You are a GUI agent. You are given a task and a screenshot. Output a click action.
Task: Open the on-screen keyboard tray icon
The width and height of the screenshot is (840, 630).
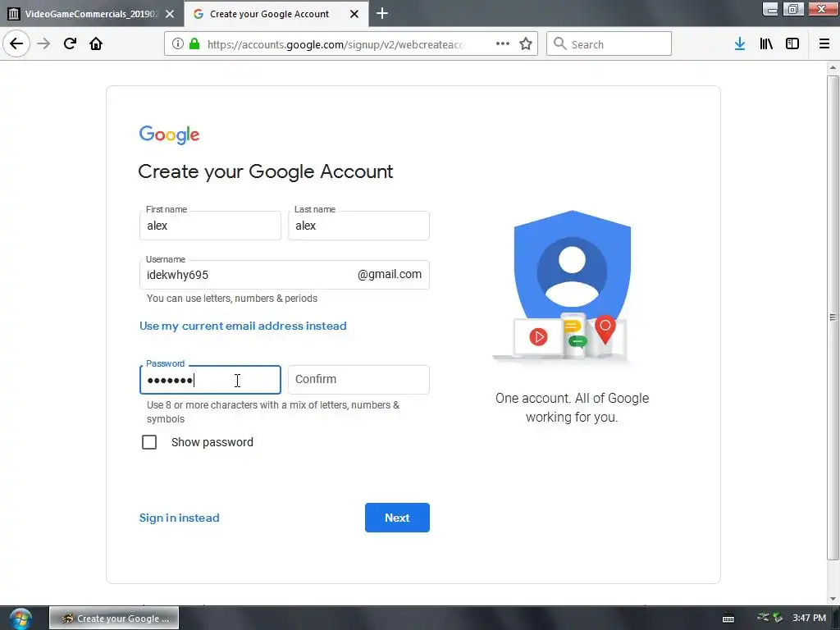[x=728, y=619]
